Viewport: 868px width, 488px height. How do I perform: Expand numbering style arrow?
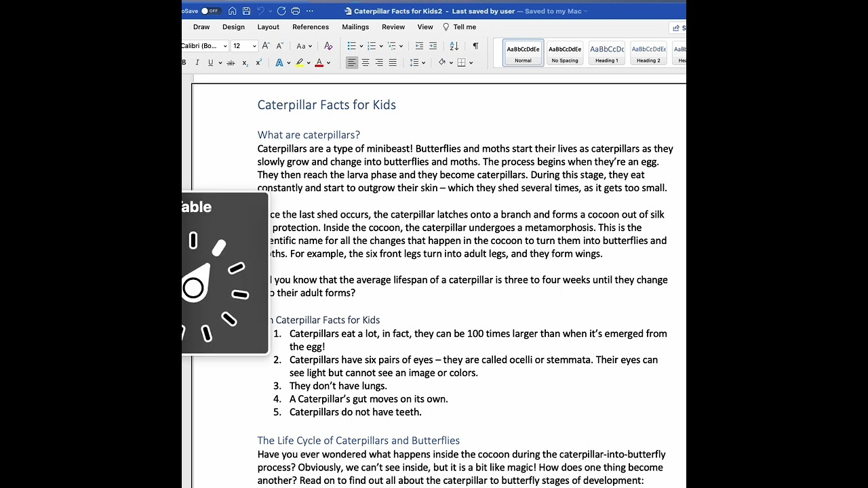coord(380,46)
